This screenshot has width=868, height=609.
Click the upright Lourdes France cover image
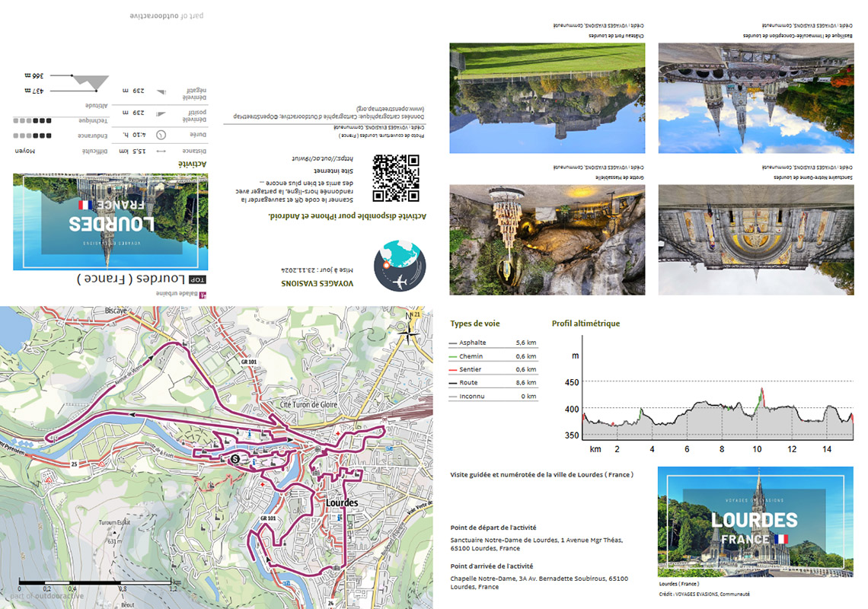point(755,522)
